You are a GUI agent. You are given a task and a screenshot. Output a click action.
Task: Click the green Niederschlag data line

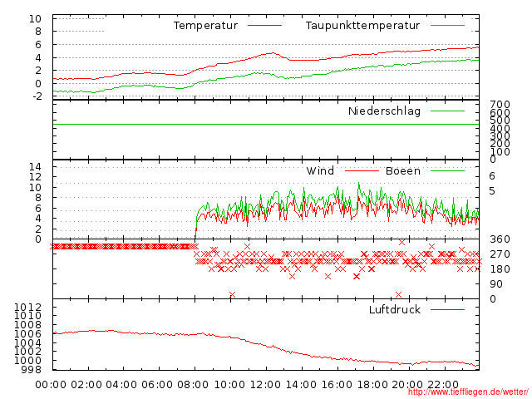pyautogui.click(x=266, y=125)
